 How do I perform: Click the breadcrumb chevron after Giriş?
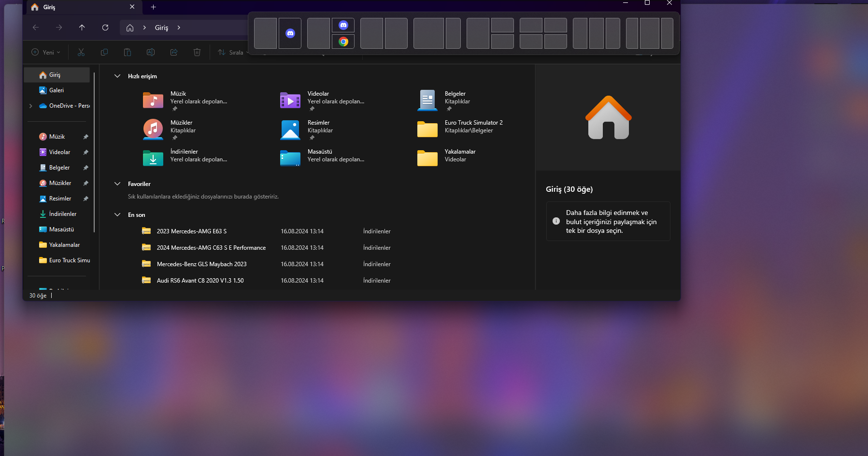tap(179, 28)
